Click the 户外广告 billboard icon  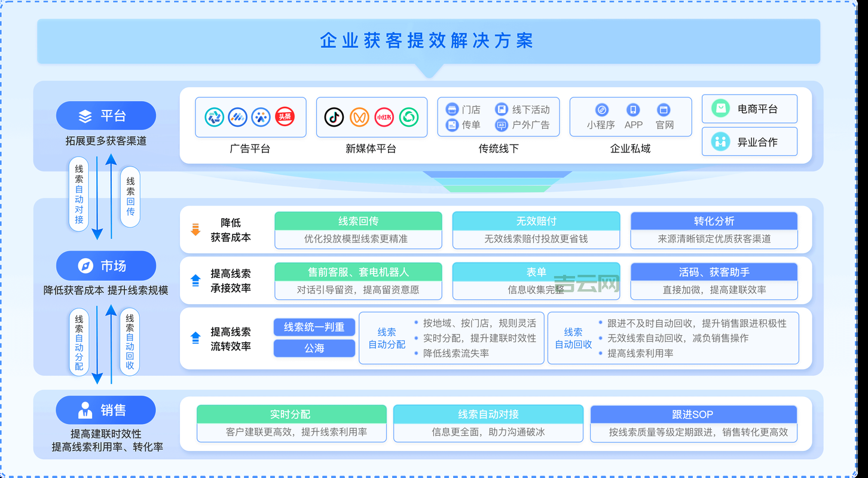point(501,125)
